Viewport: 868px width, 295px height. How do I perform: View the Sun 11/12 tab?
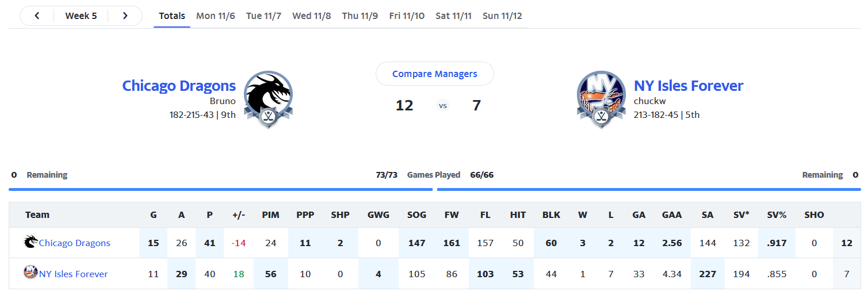[502, 16]
